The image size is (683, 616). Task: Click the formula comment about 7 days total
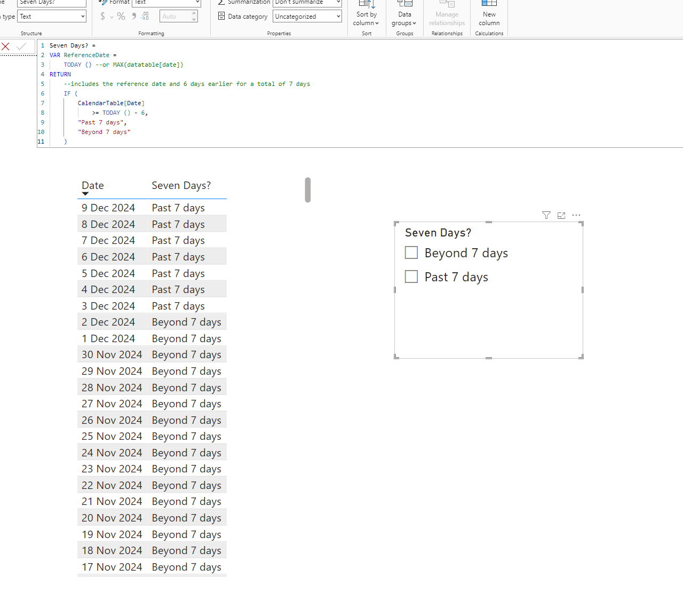187,84
